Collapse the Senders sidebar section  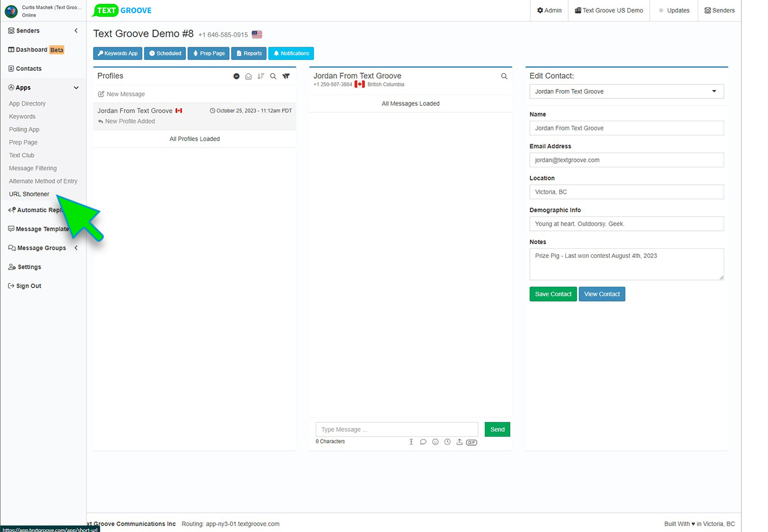click(x=76, y=31)
